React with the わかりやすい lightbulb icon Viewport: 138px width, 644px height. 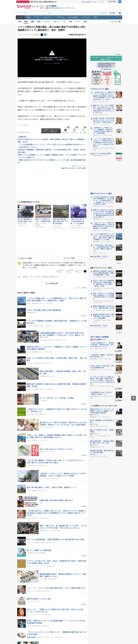click(x=74, y=130)
